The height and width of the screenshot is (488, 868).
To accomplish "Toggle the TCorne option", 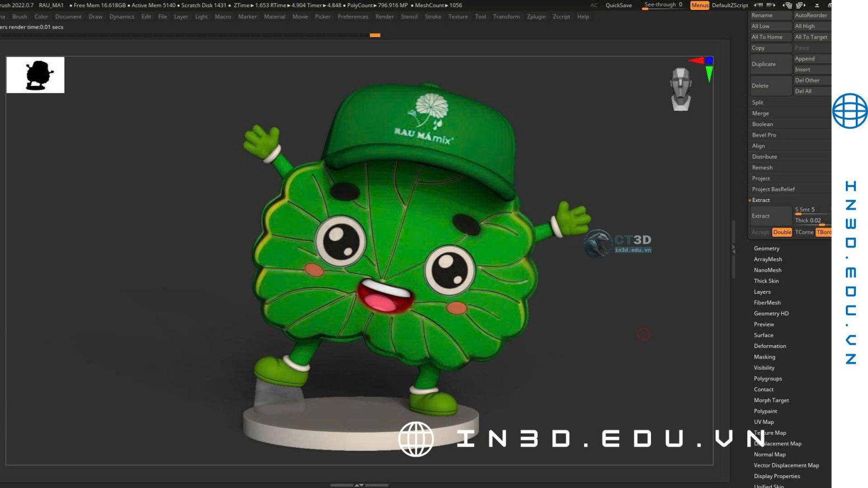I will [x=804, y=232].
